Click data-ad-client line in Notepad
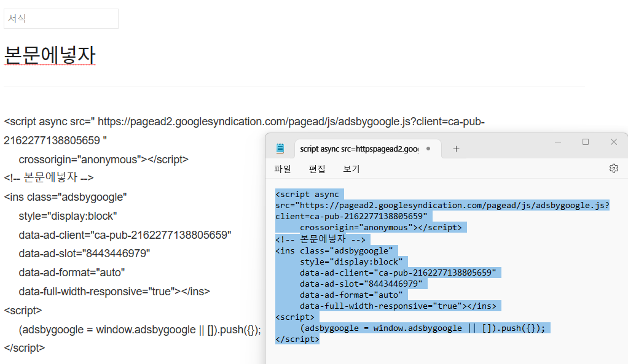The height and width of the screenshot is (364, 628). 398,273
